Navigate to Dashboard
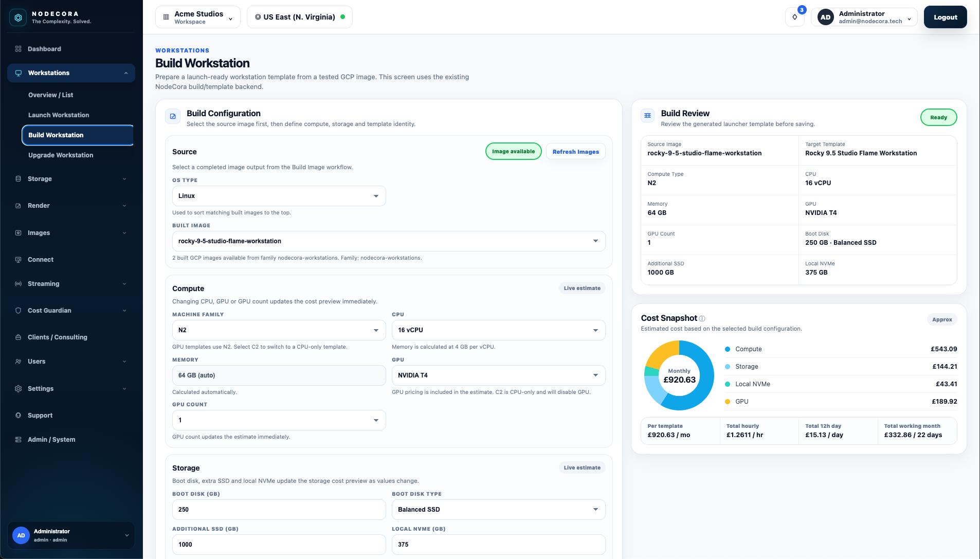 click(71, 49)
